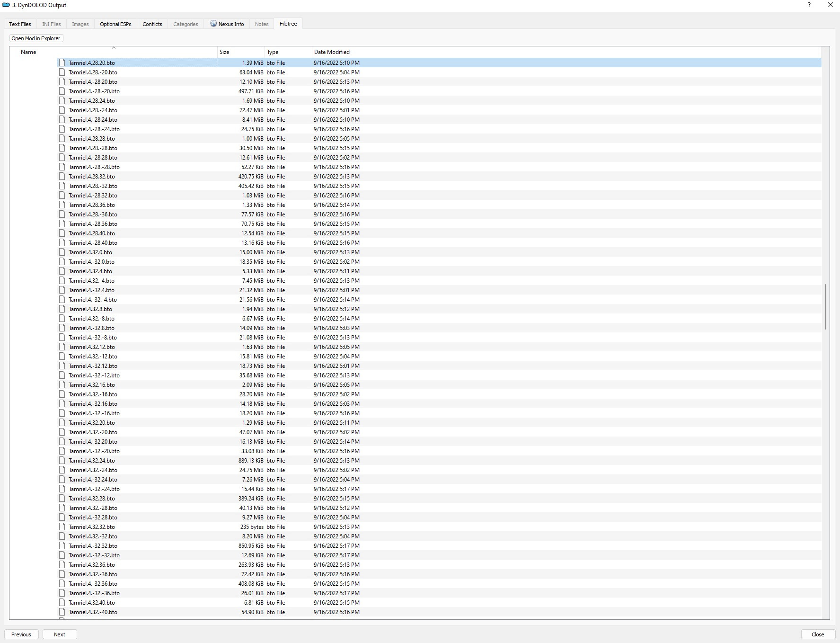Click date cell of Tamriel.4.-32.-24.bto row
840x643 pixels.
(x=336, y=489)
